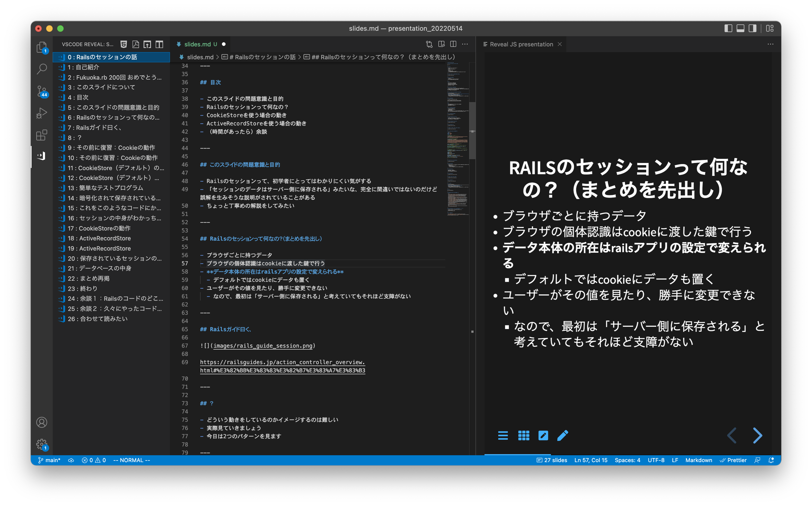Select slide 22 : まとめ再掲 in list
This screenshot has height=506, width=812.
click(89, 279)
